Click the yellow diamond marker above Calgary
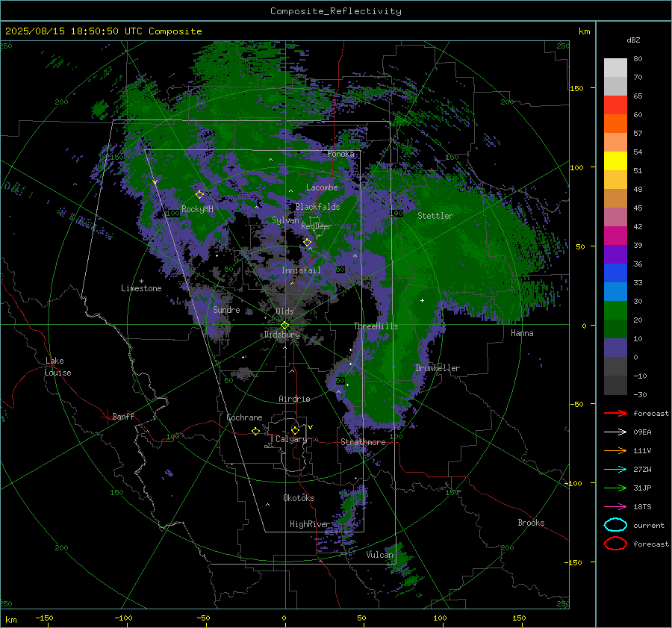The image size is (672, 628). [295, 430]
